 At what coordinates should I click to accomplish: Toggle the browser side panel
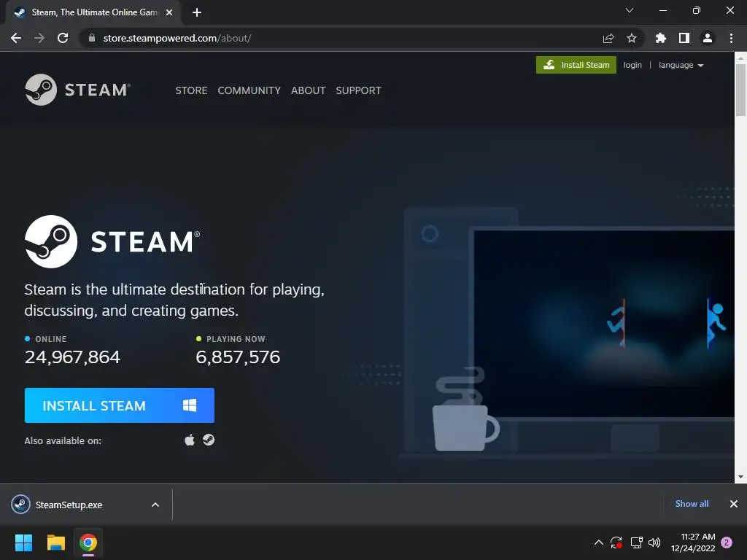pos(684,38)
